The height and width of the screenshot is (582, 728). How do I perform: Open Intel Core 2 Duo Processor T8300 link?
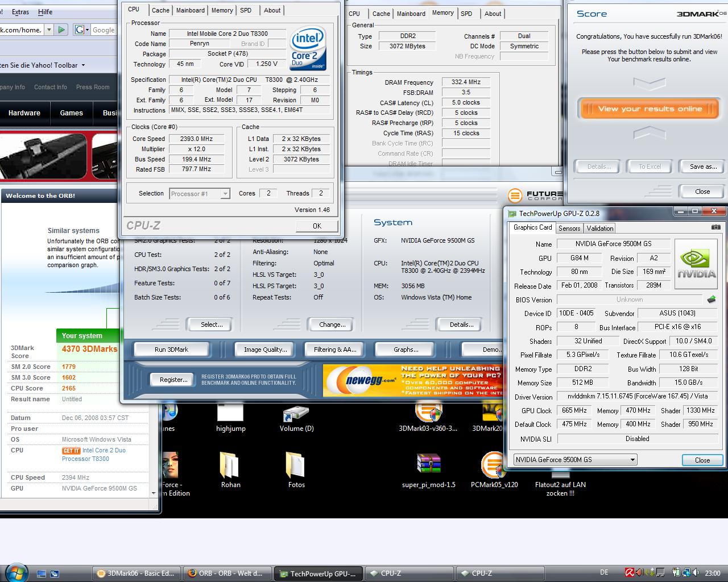coord(94,454)
